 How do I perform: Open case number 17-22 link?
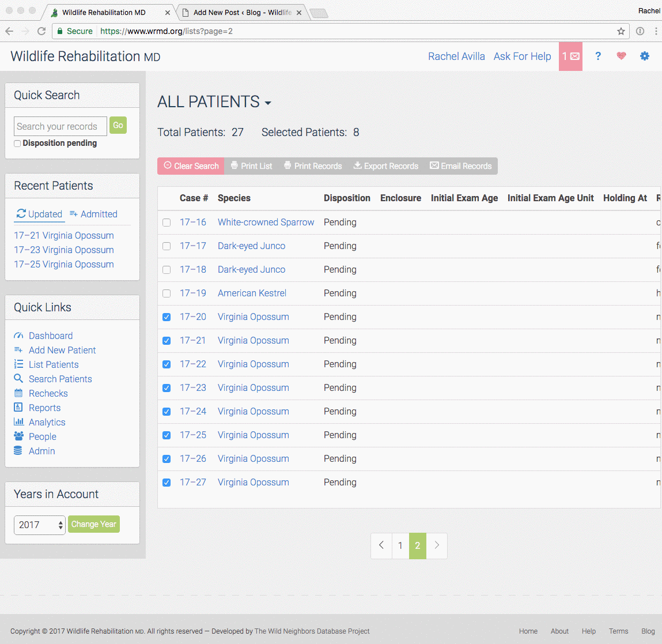[193, 364]
